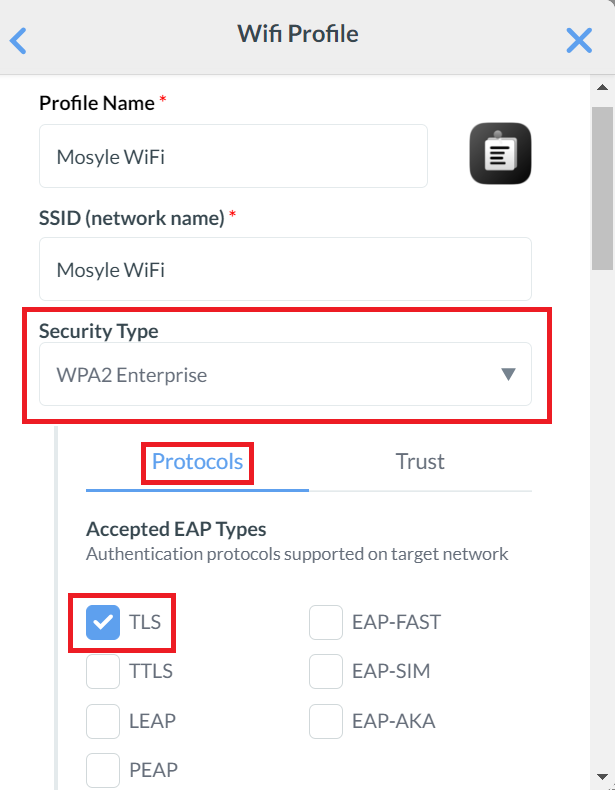This screenshot has height=790, width=615.
Task: Click the Wifi Profile title
Action: click(x=298, y=34)
